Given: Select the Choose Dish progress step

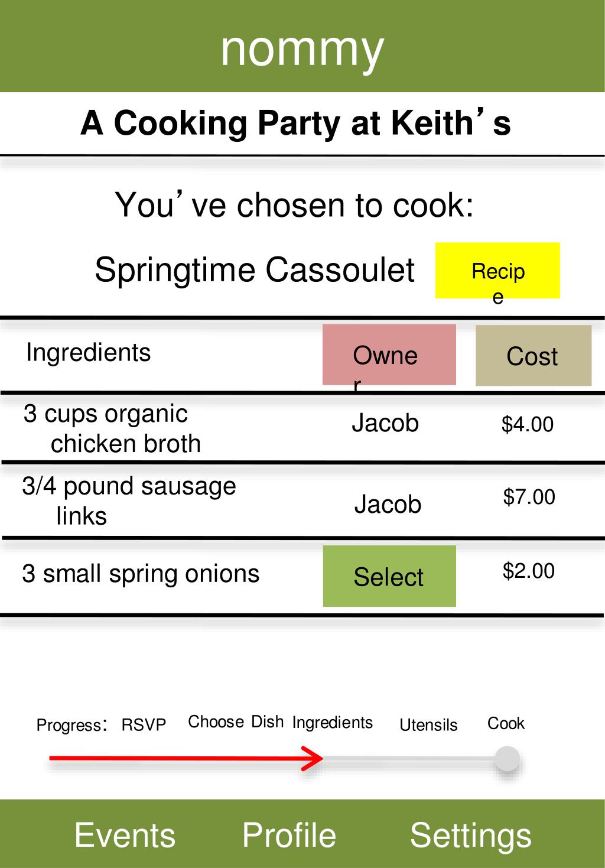Looking at the screenshot, I should [x=236, y=722].
